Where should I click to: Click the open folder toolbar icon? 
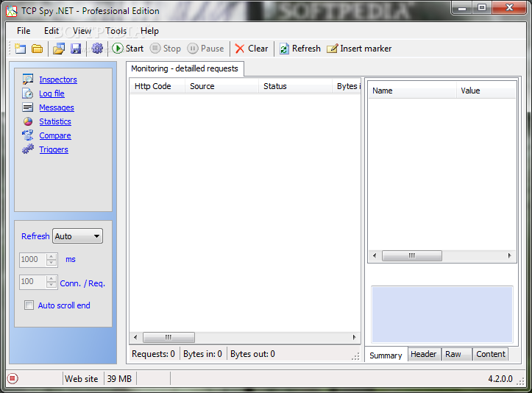tap(37, 49)
